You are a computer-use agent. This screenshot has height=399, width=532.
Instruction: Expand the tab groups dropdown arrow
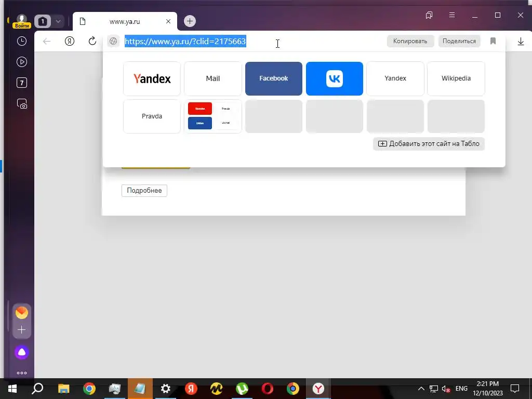[x=58, y=21]
